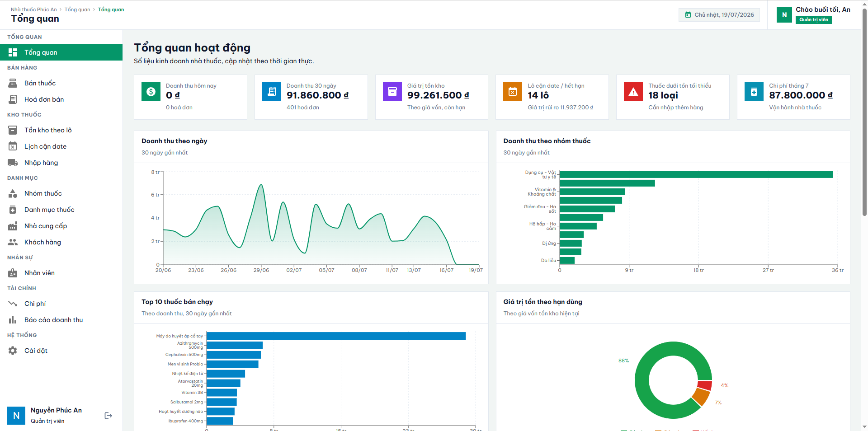Click the Nguyễn Phúc An name in sidebar footer

pos(56,410)
